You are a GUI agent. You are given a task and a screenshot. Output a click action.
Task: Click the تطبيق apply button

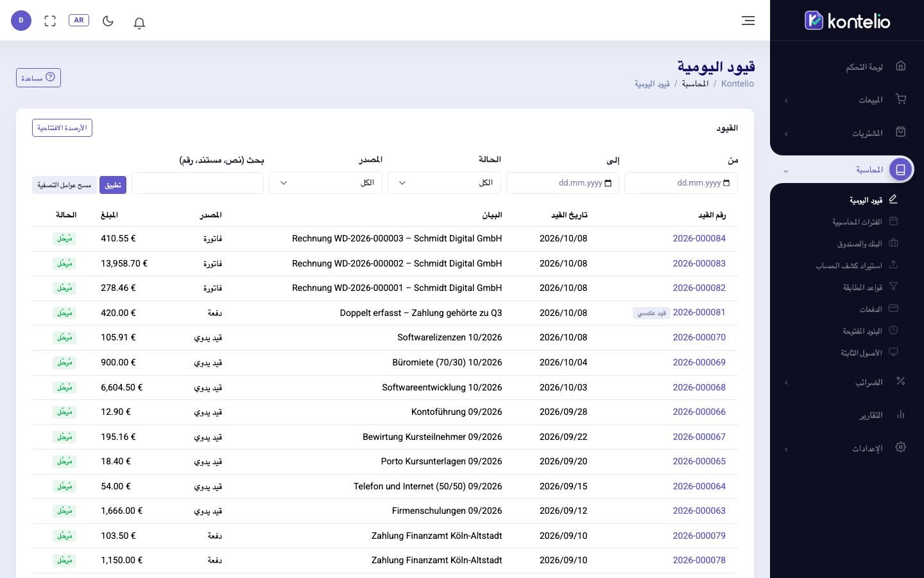pos(113,185)
